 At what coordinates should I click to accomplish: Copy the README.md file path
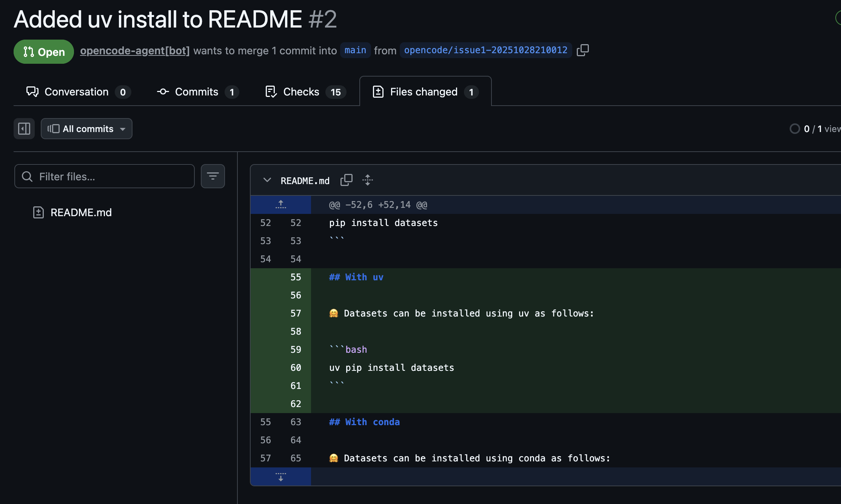coord(346,180)
